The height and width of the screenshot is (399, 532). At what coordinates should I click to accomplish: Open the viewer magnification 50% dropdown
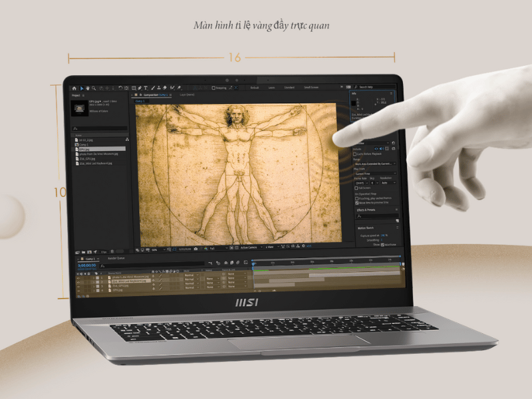(158, 250)
